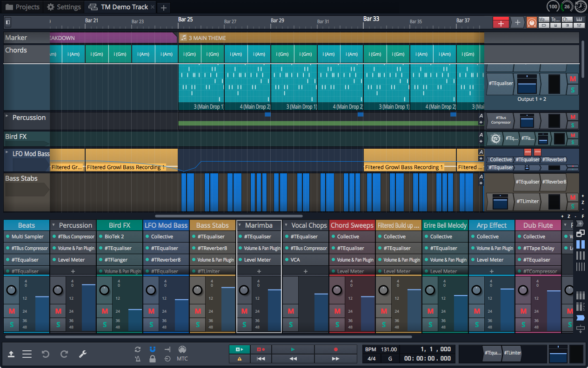Screen dimensions: 588x368
Task: Select the metronome click icon near the transport
Action: pos(137,359)
